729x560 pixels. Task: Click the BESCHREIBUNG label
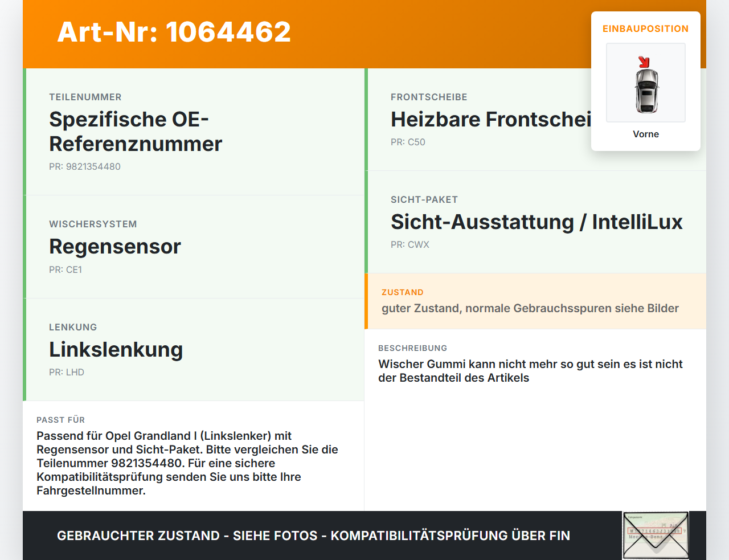[x=413, y=348]
